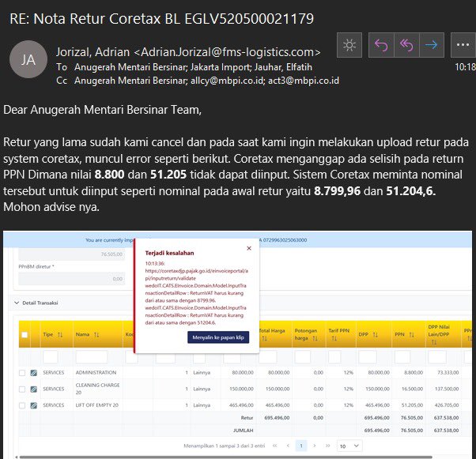Go to the first page of the table
476x459 pixels.
pos(274,446)
